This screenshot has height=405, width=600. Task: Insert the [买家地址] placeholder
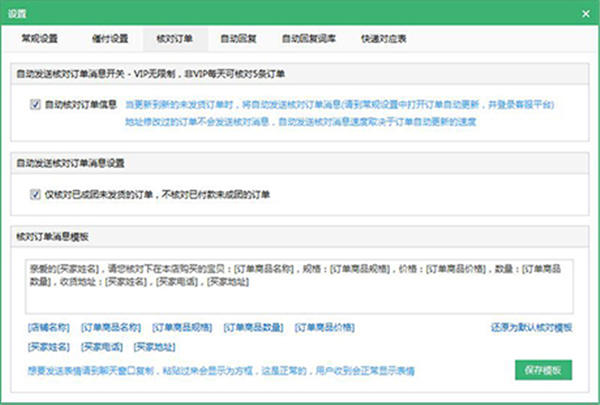[x=155, y=347]
